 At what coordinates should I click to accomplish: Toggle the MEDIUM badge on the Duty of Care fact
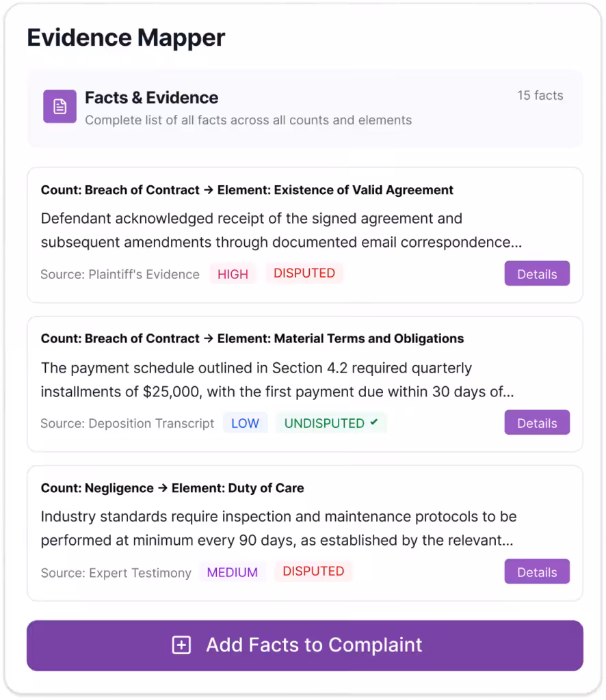pyautogui.click(x=233, y=572)
